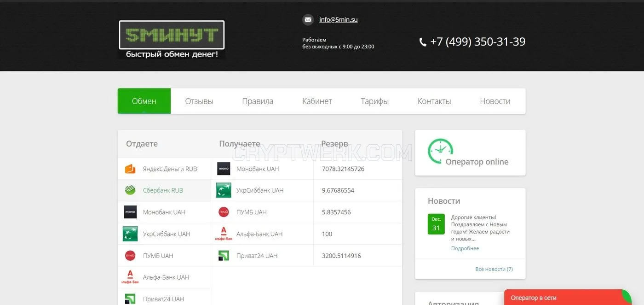This screenshot has width=644, height=305.
Task: Click the +7 (499) 350-31-39 phone number
Action: [477, 42]
